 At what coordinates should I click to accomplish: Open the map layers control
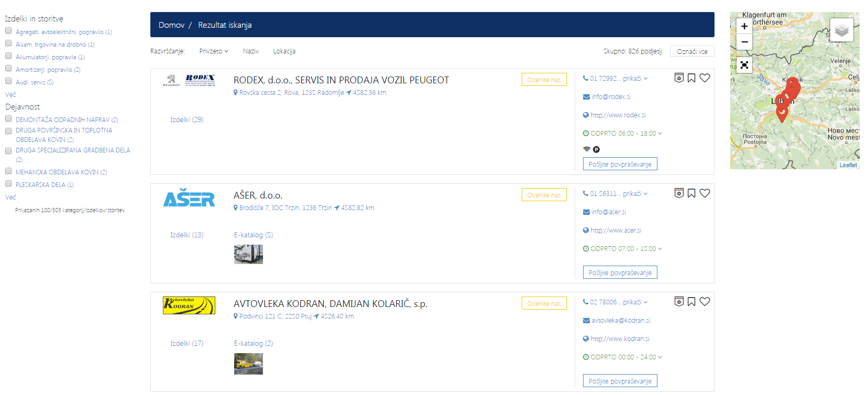coord(841,30)
